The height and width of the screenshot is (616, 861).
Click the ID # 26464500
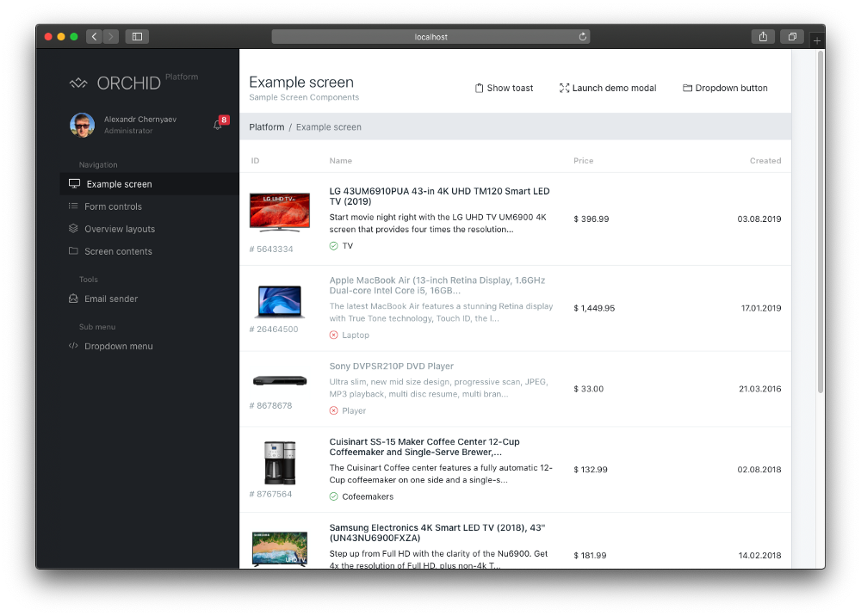274,330
